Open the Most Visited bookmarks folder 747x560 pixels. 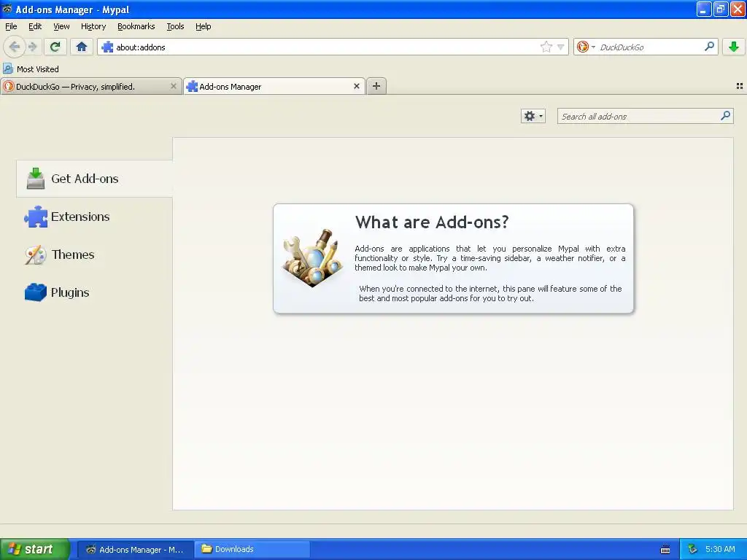pos(31,69)
